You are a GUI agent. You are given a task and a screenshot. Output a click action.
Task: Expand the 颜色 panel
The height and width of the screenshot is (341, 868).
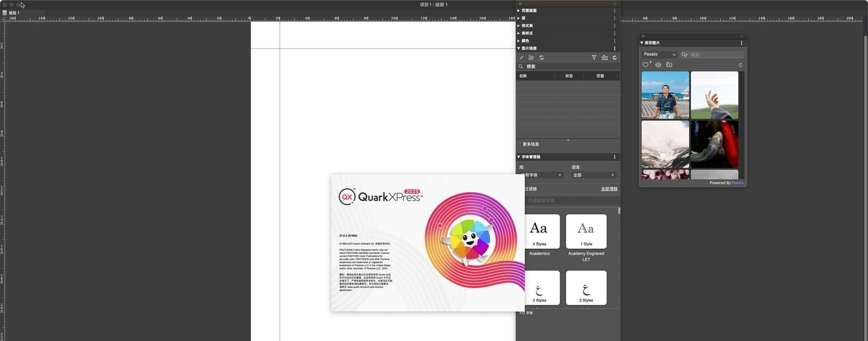click(519, 40)
